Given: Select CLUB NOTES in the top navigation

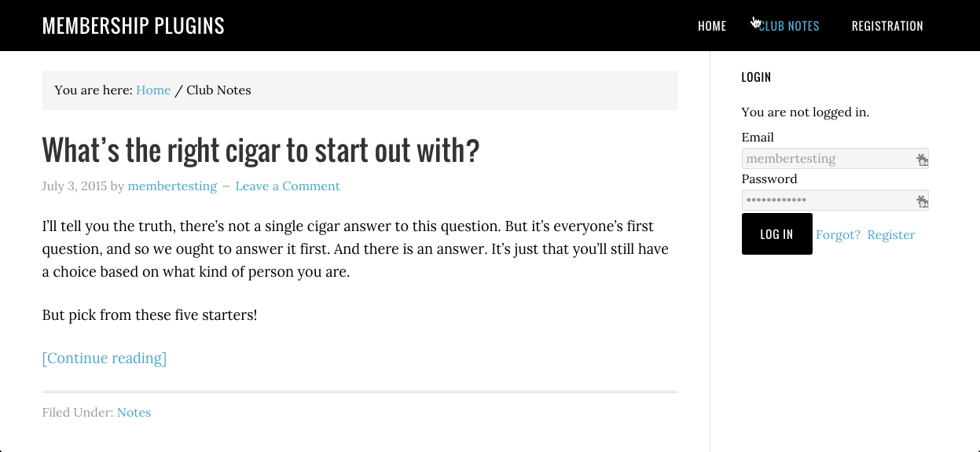Looking at the screenshot, I should [x=789, y=26].
